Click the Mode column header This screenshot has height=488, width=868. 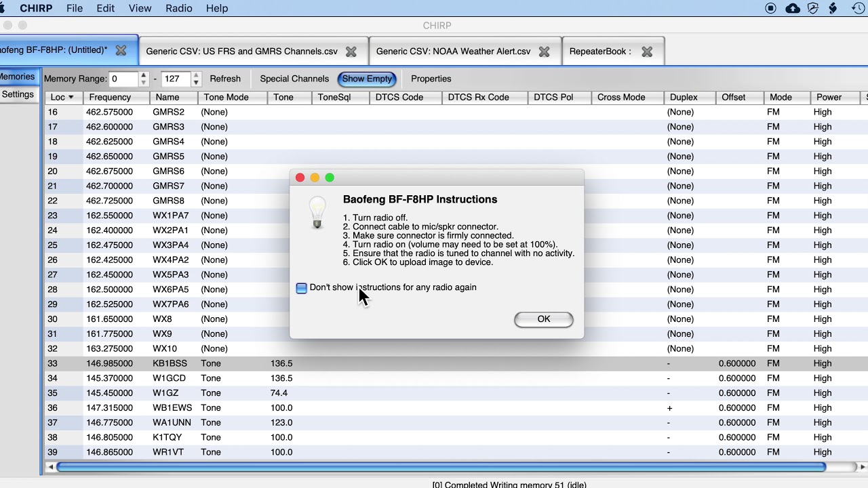click(x=787, y=98)
